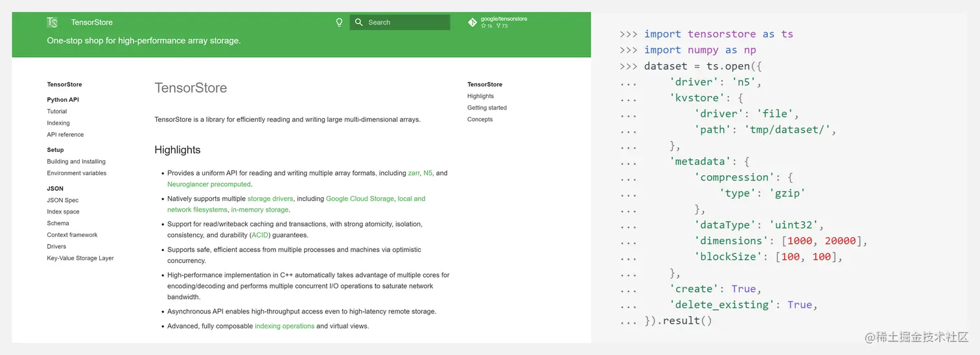Click the "'type': 'gzip'" code line
The width and height of the screenshot is (980, 355).
click(x=762, y=193)
